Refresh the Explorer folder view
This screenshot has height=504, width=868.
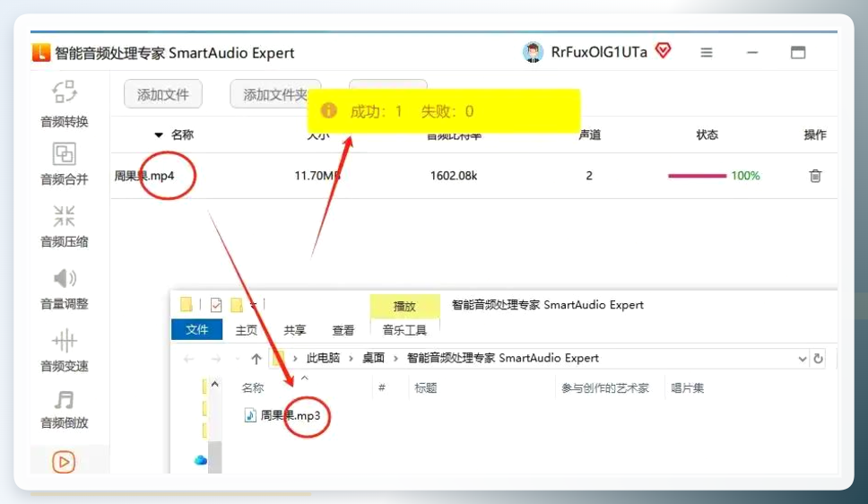(x=818, y=359)
